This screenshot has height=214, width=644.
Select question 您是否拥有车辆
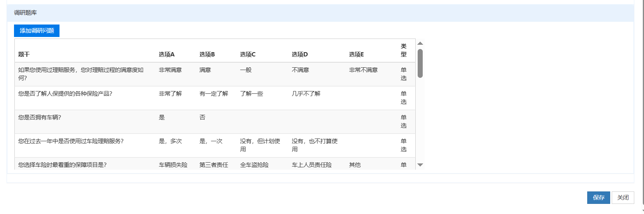point(39,118)
